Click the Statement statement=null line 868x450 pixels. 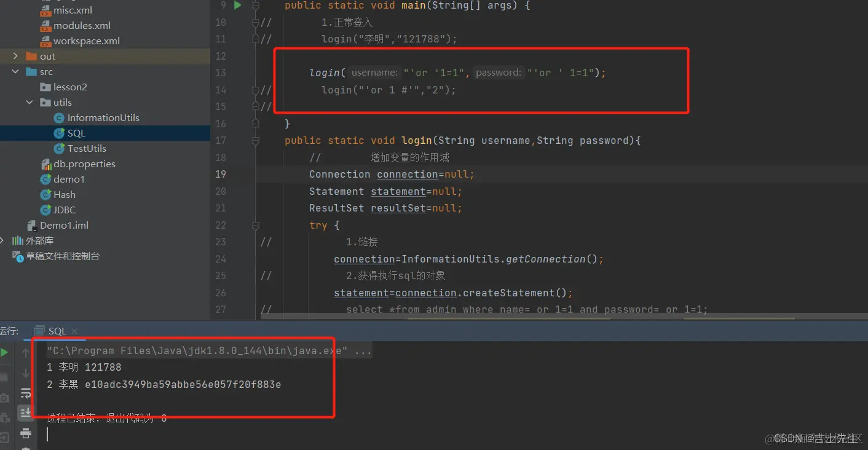point(385,192)
